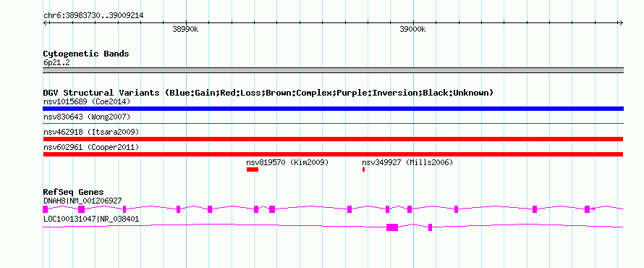Click the 39000k ruler tick label
The height and width of the screenshot is (268, 644).
(412, 30)
